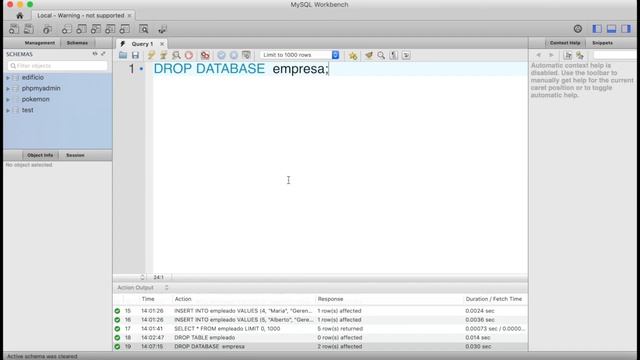Beautify the query with the broom icon
Screen dimensions: 640x360
(x=369, y=55)
